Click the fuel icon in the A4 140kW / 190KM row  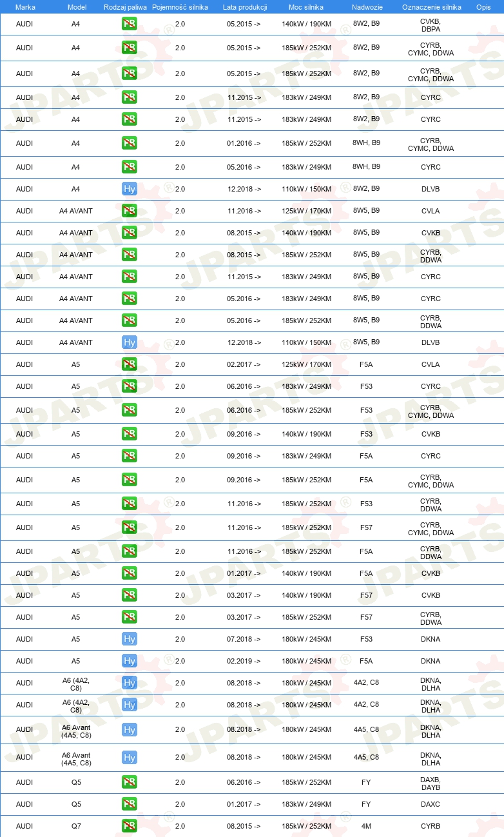(130, 25)
